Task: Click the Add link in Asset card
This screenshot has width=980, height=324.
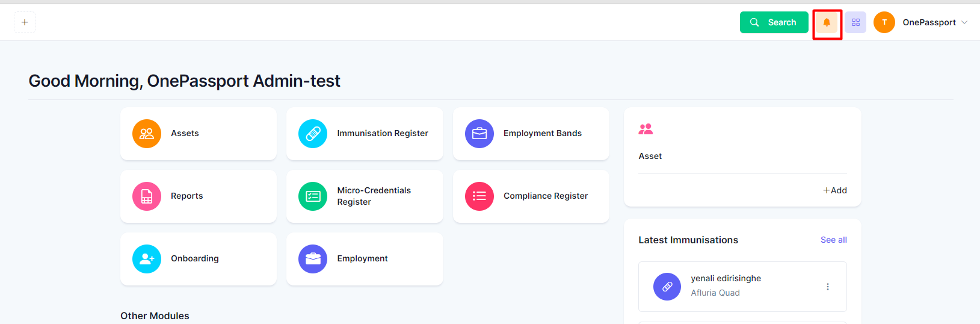Action: click(835, 190)
